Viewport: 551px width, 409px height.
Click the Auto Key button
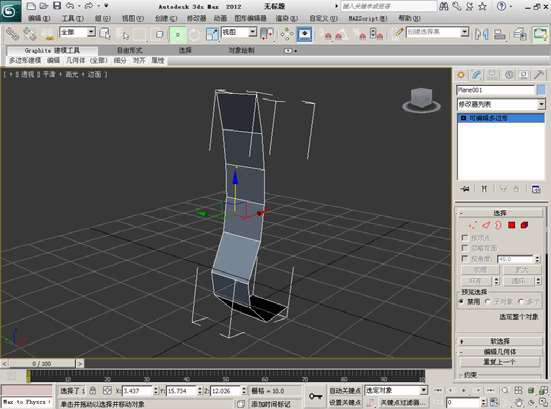345,391
